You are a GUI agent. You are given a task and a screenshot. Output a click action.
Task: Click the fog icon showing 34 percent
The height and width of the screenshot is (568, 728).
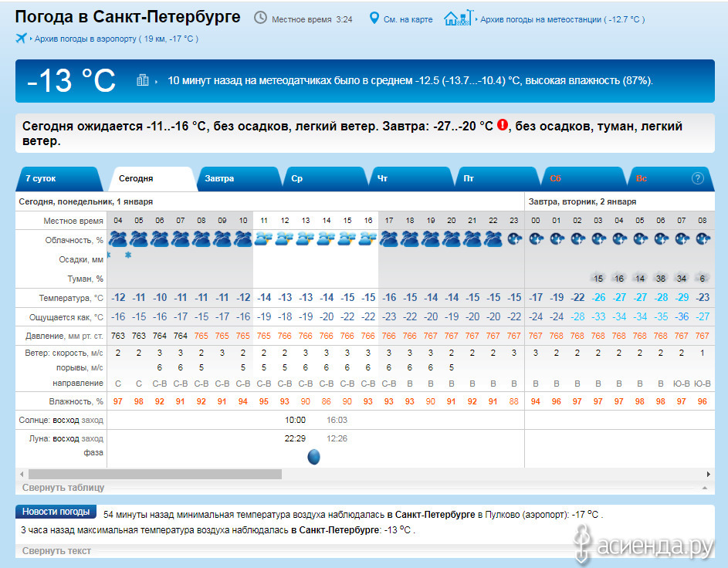coord(682,278)
